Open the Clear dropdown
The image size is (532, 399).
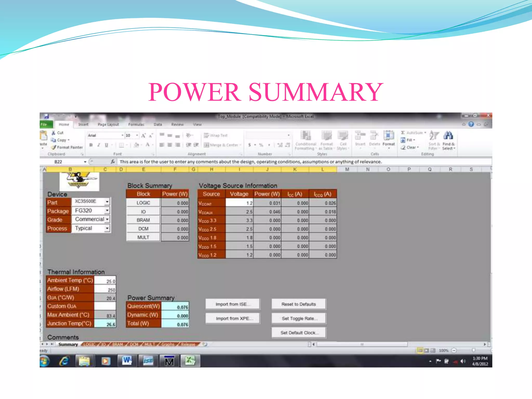point(409,147)
